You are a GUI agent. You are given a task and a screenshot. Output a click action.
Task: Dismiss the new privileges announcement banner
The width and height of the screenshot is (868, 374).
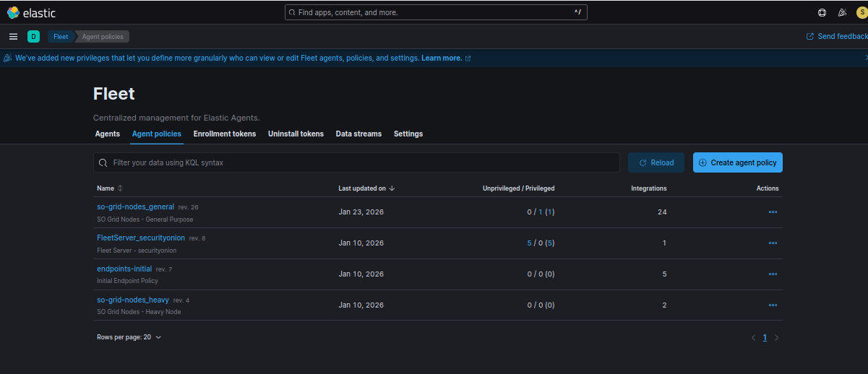pyautogui.click(x=865, y=58)
